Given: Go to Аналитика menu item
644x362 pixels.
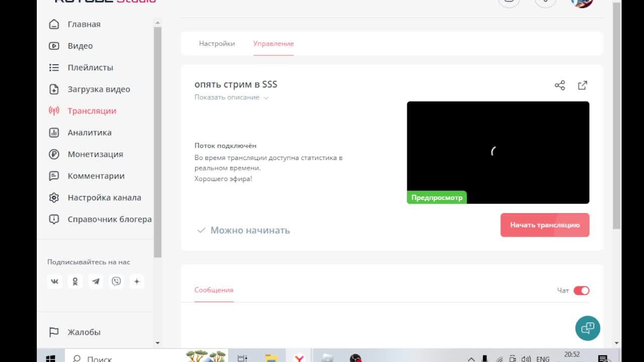Looking at the screenshot, I should click(90, 133).
